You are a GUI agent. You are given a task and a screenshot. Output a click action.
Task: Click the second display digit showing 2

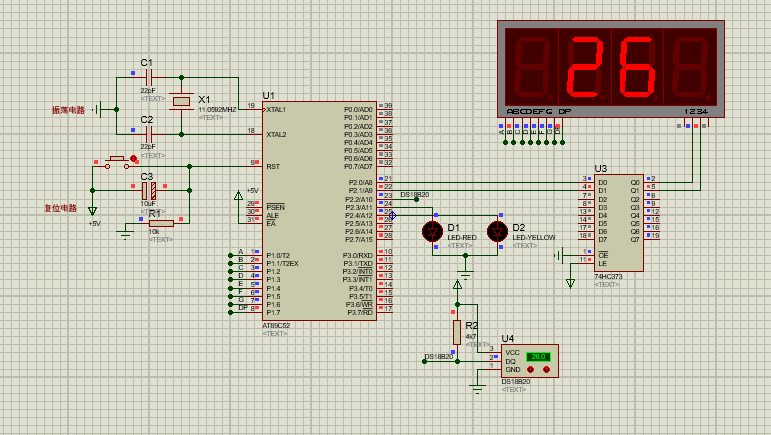coord(585,67)
